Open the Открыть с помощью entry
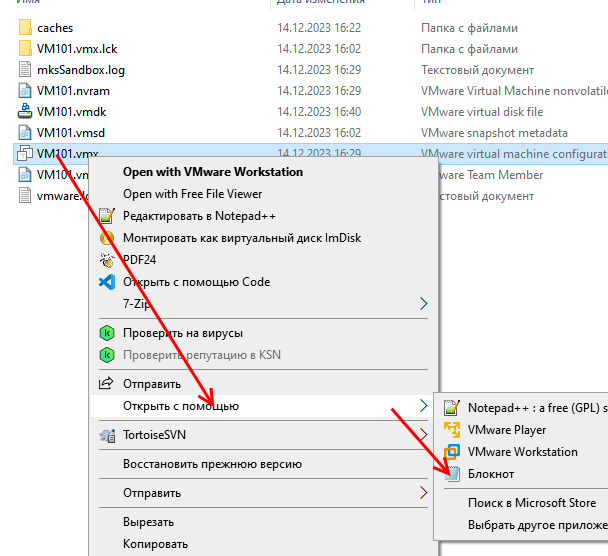Screen dimensions: 608x556 tap(181, 406)
